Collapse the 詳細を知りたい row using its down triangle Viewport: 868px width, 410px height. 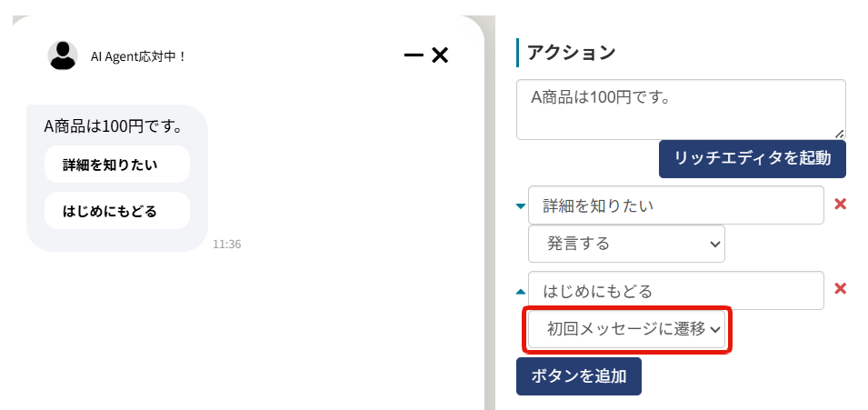[x=521, y=206]
